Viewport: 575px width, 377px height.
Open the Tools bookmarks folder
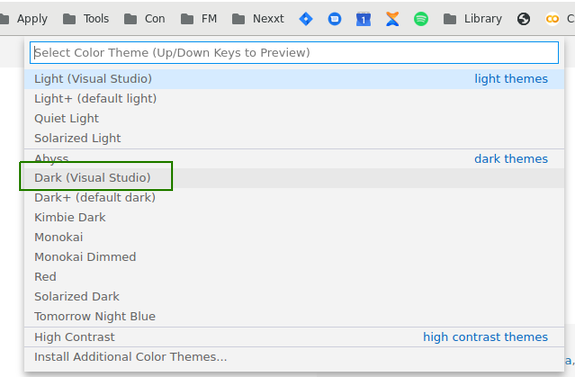[86, 19]
